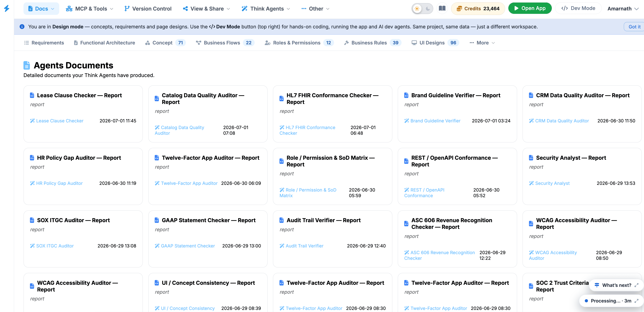Click document icon of Audit Trail Verifier report

coord(282,220)
